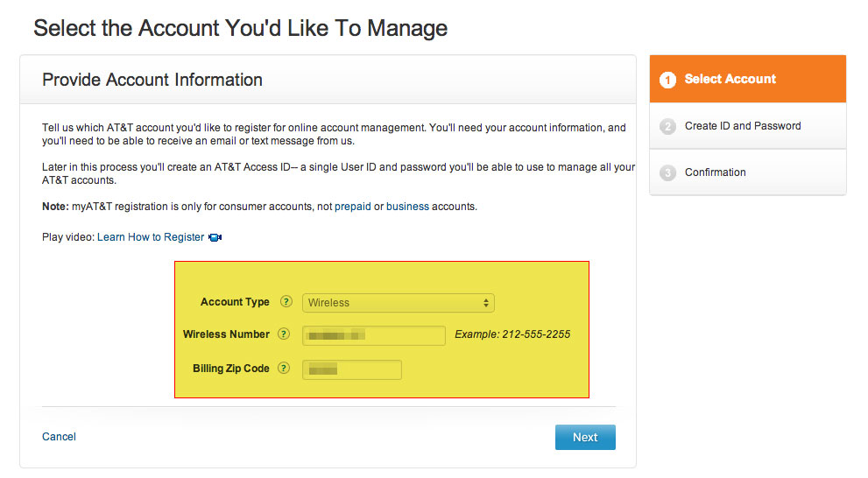Click the step 2 number circle
Screen dimensions: 868x478
[668, 126]
